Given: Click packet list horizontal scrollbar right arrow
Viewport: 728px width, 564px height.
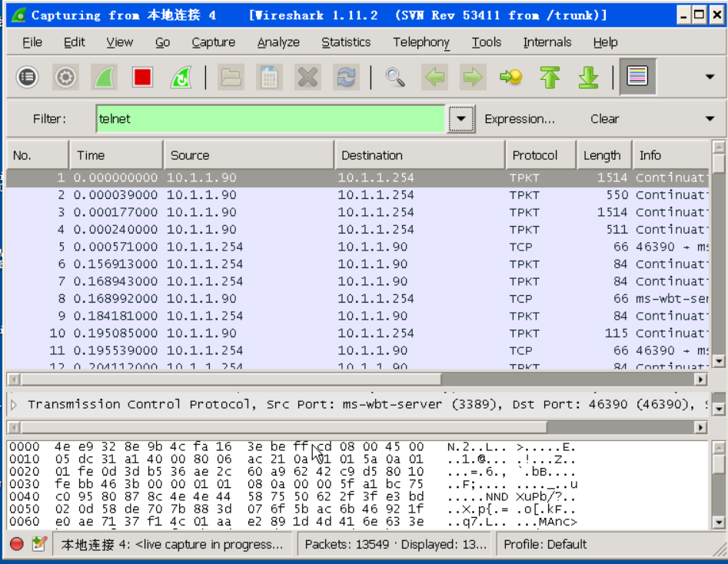Looking at the screenshot, I should (700, 380).
